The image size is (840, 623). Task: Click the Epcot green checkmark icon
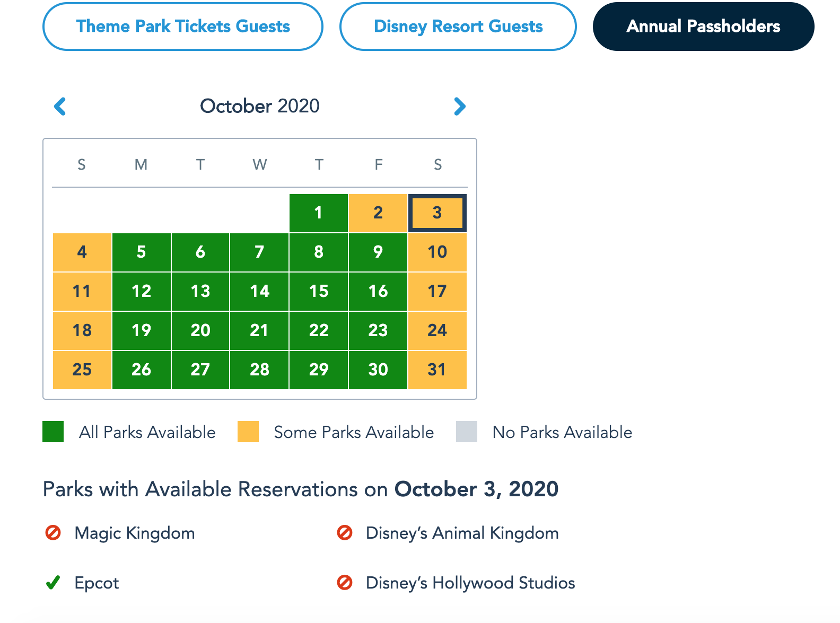53,583
